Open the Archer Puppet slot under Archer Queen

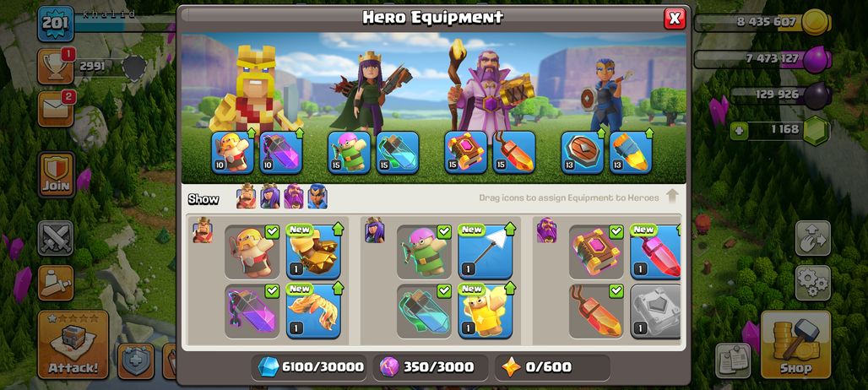[349, 153]
